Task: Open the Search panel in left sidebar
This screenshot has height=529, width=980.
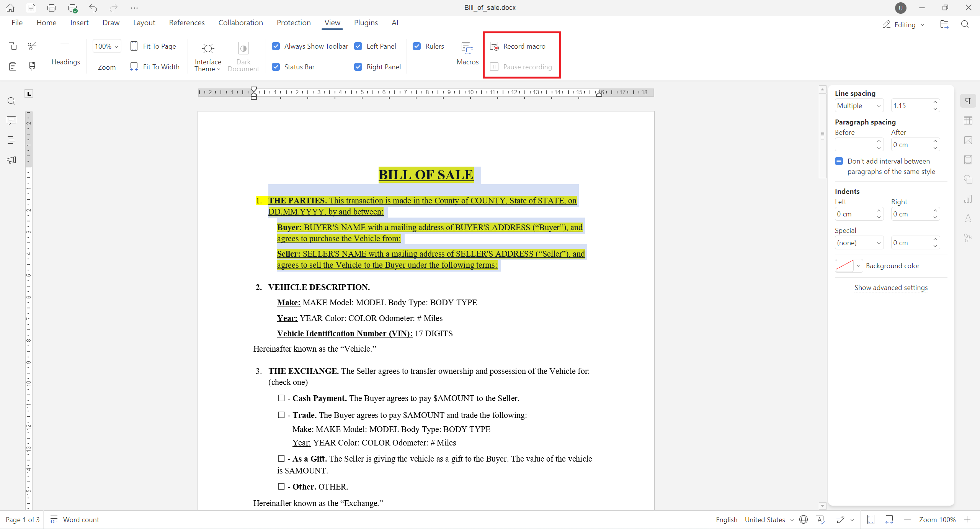Action: tap(11, 101)
